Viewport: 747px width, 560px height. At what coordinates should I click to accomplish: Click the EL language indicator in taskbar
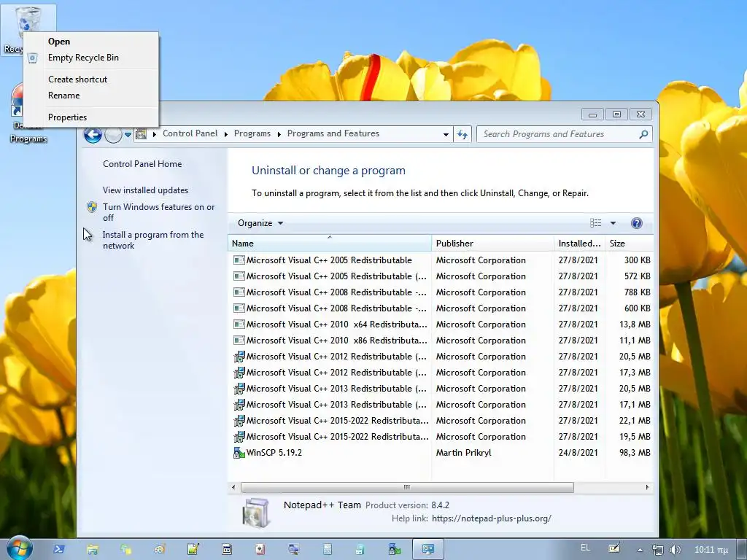[x=586, y=548]
